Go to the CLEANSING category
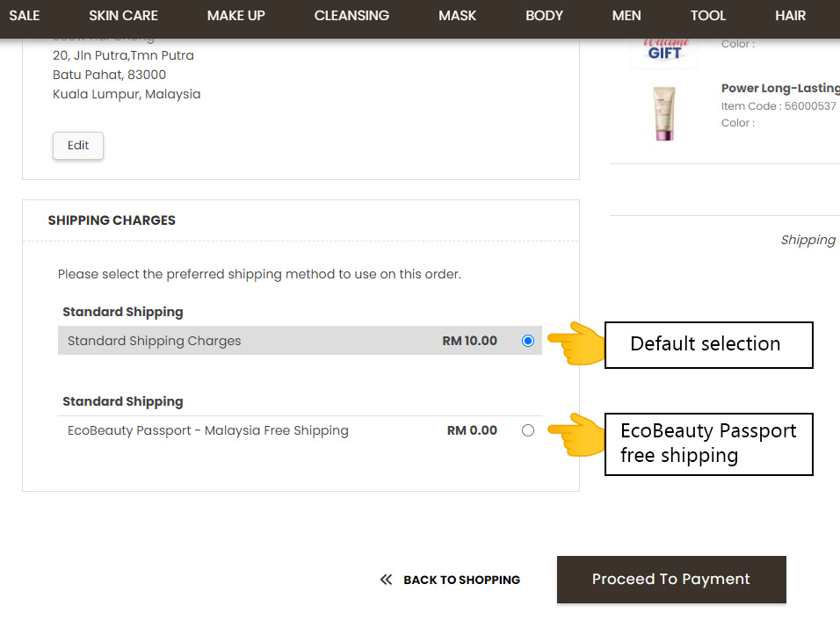Image resolution: width=840 pixels, height=642 pixels. (351, 15)
